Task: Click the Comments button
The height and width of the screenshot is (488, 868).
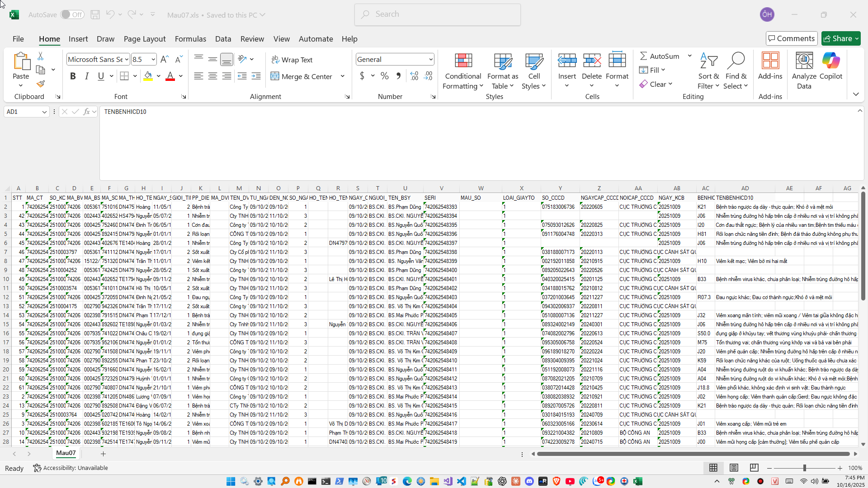Action: coord(791,38)
